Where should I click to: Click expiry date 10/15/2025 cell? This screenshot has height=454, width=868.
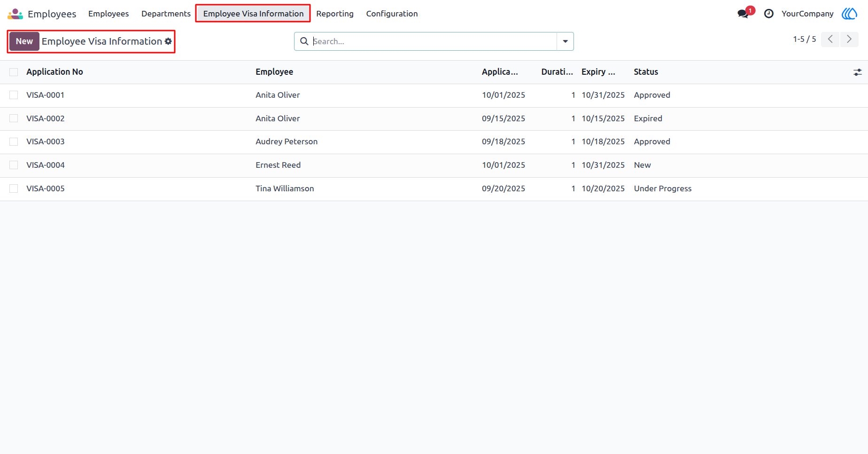603,118
